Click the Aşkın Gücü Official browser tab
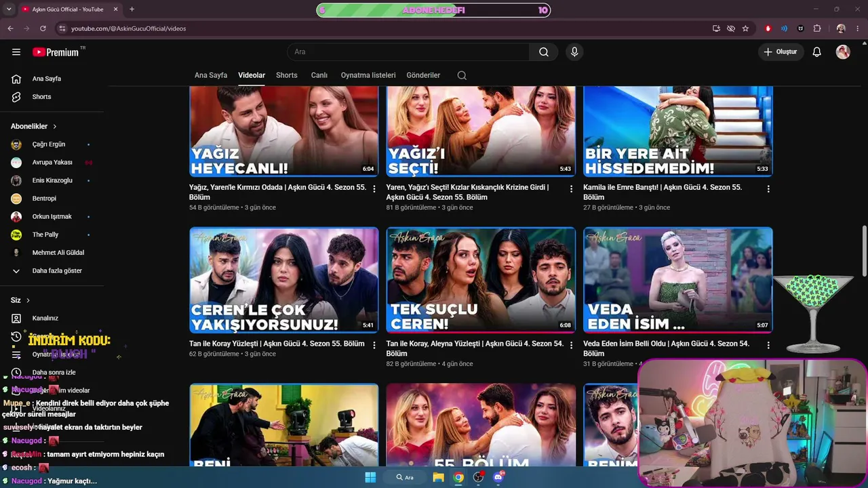The width and height of the screenshot is (868, 488). point(68,9)
